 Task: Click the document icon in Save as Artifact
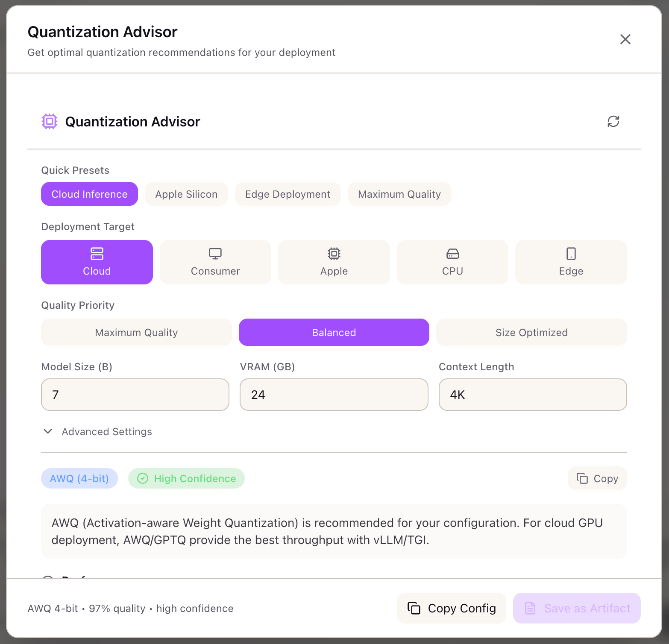(531, 608)
